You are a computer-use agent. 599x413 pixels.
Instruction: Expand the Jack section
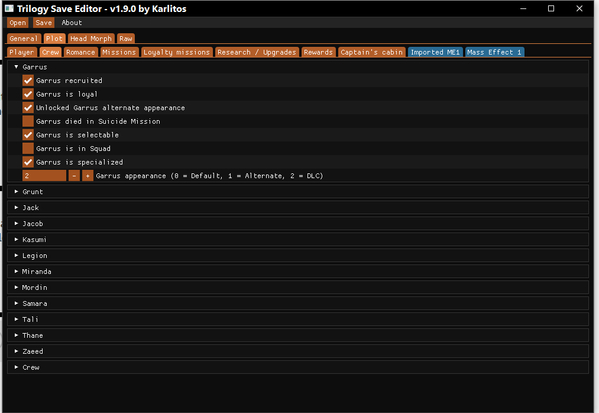click(298, 207)
